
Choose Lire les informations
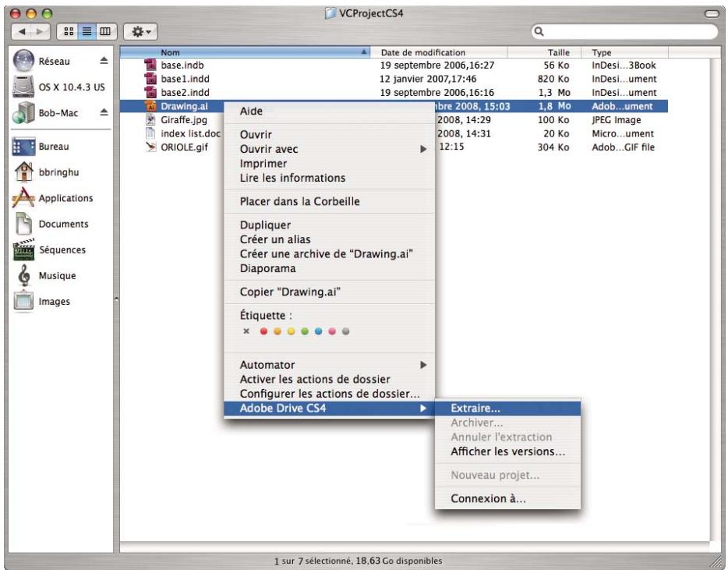(x=329, y=178)
